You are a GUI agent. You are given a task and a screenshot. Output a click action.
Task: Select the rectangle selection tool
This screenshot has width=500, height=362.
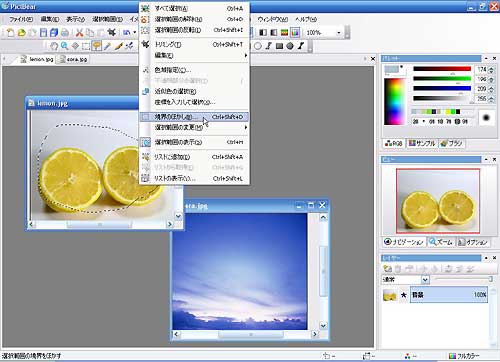pos(86,46)
